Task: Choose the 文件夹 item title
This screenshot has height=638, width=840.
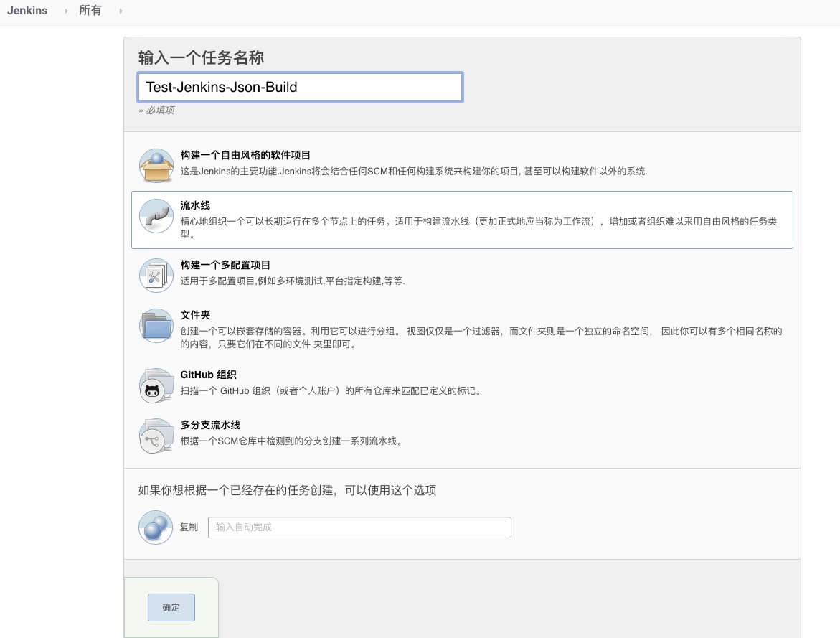Action: [x=195, y=315]
